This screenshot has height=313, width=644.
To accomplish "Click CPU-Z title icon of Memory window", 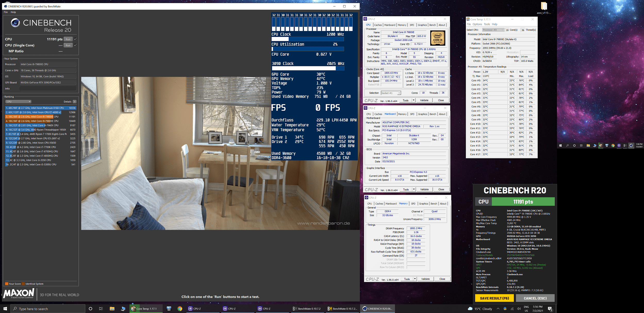I will pos(366,198).
